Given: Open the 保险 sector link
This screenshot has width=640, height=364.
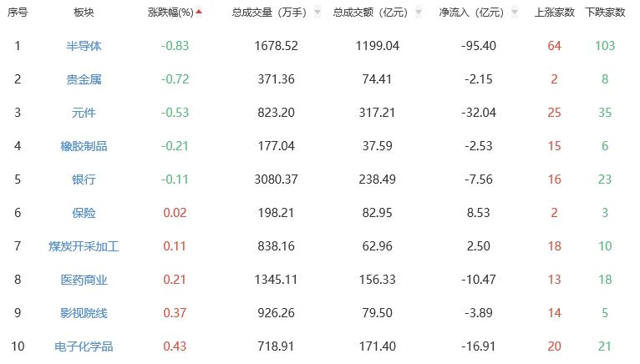Looking at the screenshot, I should click(x=84, y=213).
